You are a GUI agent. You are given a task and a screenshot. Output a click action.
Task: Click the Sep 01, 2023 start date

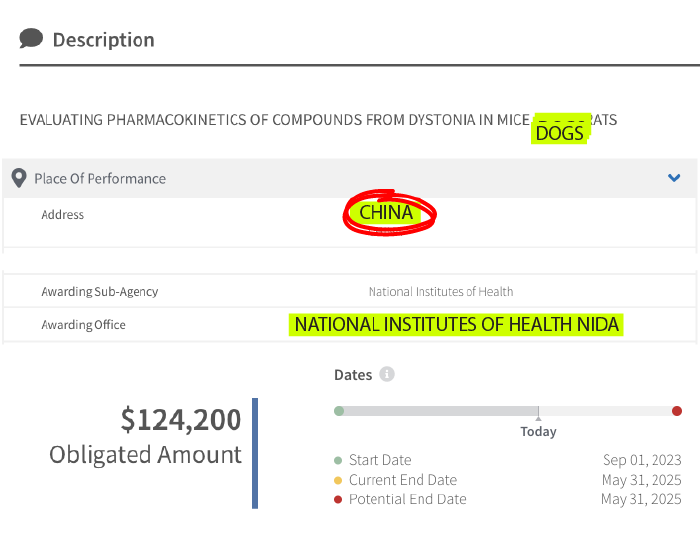[x=641, y=461]
